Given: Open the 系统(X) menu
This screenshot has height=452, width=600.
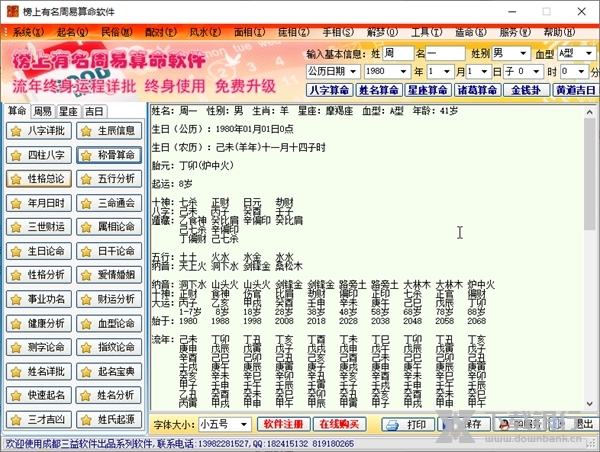Looking at the screenshot, I should click(28, 32).
